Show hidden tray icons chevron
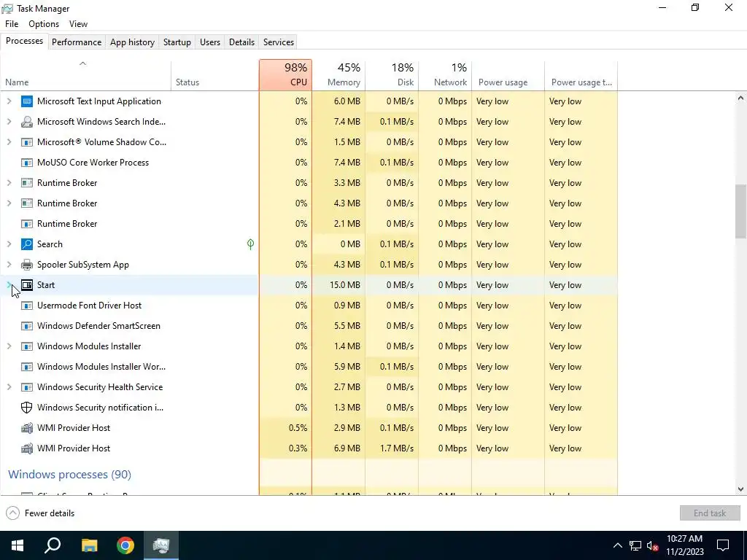 coord(617,545)
